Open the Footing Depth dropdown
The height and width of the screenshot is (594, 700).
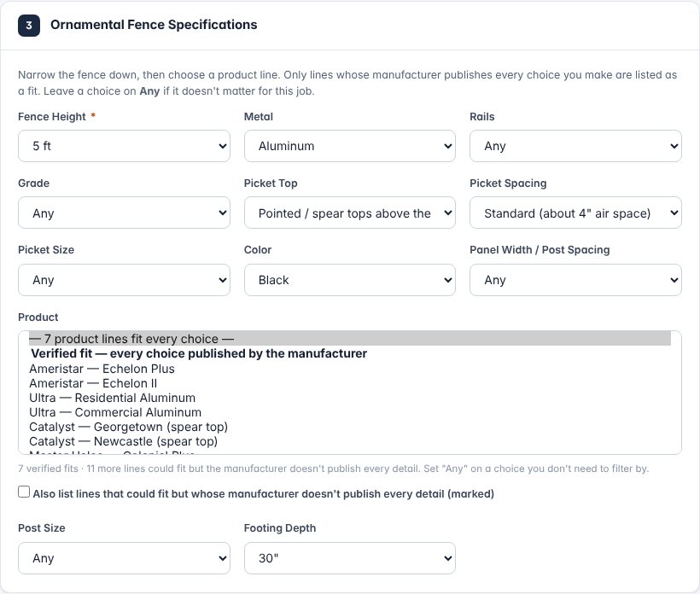tap(349, 558)
